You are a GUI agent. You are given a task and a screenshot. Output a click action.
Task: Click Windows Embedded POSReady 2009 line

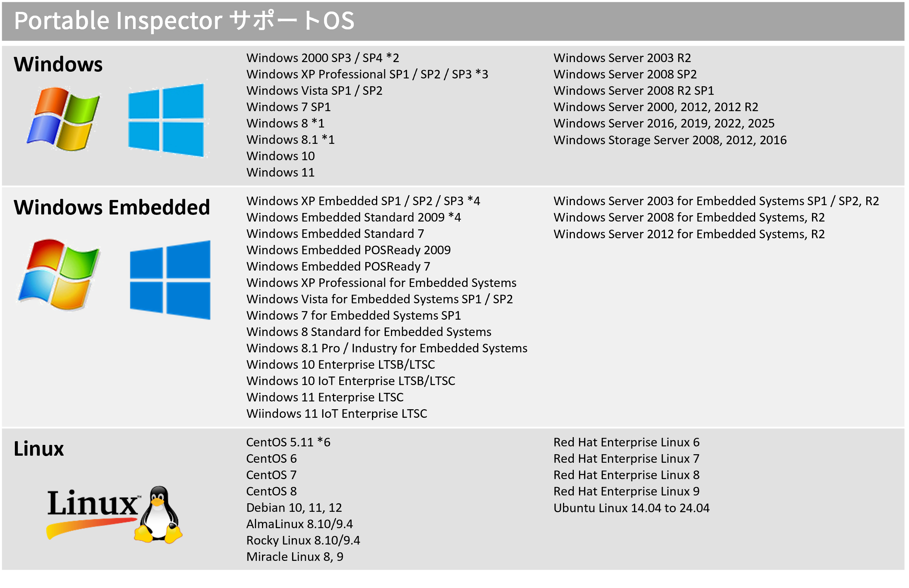tap(348, 250)
